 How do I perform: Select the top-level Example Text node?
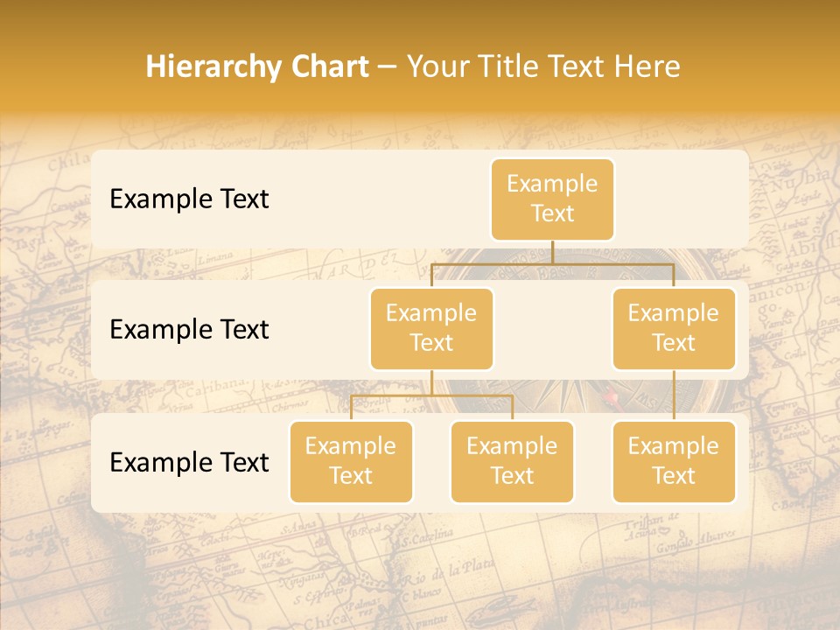pyautogui.click(x=552, y=199)
